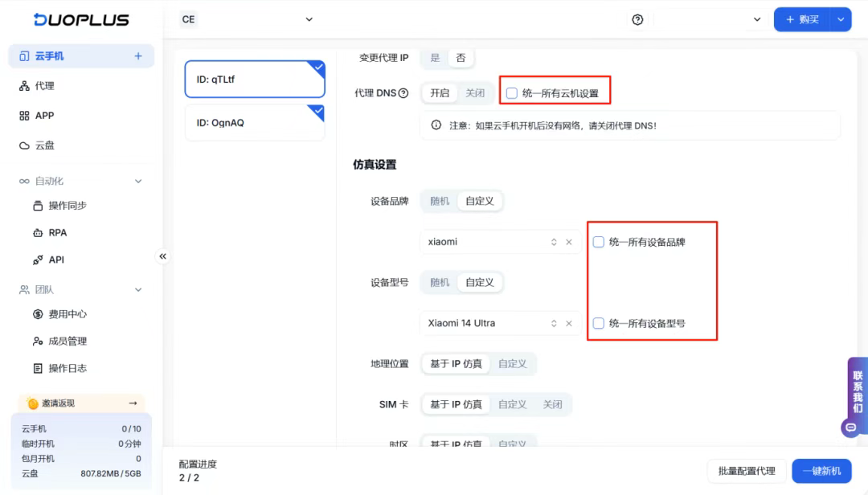
Task: Check the 统一所有设备型号 option
Action: [x=599, y=323]
